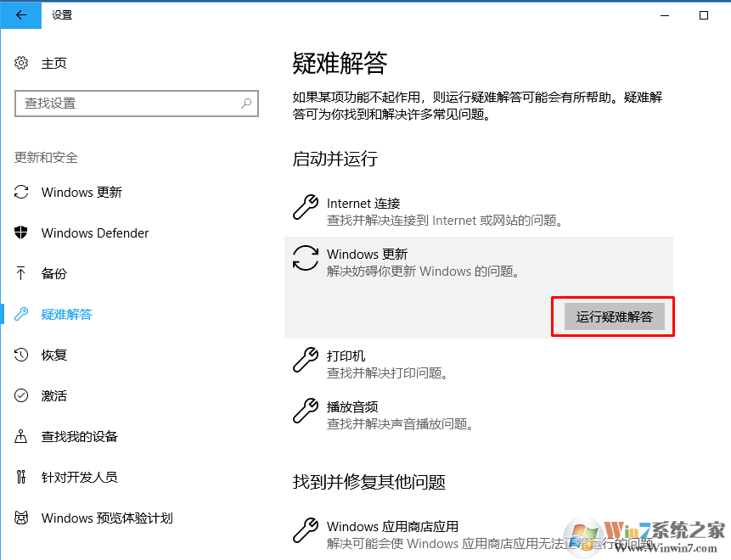Click the 激活 checkmark icon
This screenshot has width=731, height=560.
tap(20, 395)
